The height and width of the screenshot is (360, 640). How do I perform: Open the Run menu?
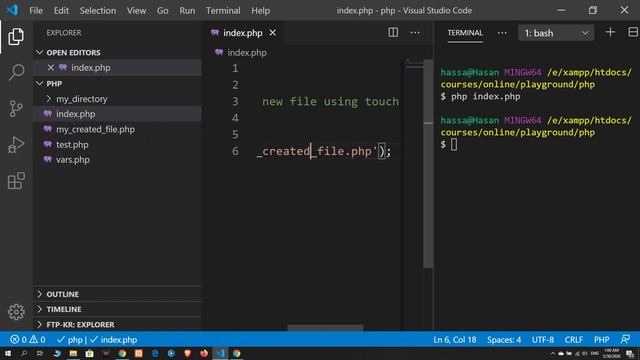(187, 11)
